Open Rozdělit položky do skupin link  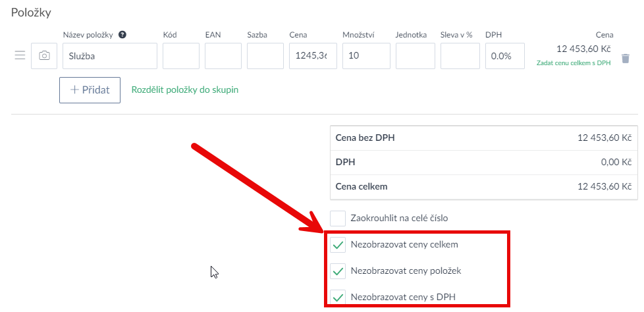(185, 90)
